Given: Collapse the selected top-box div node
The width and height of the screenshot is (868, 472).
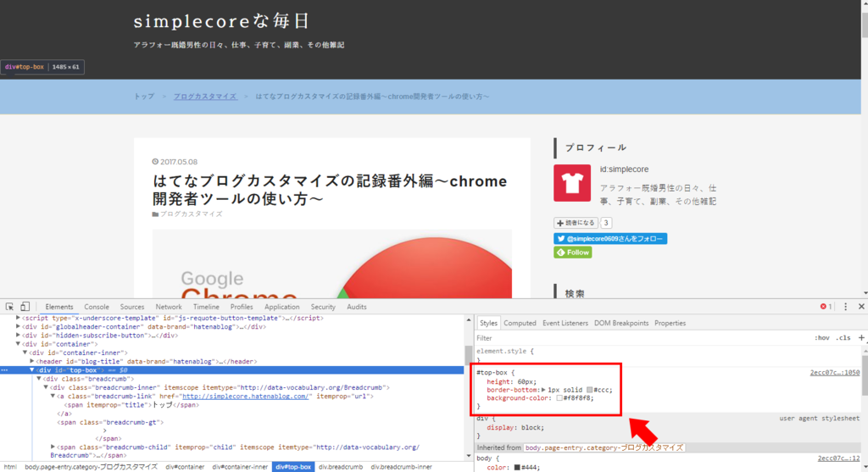Looking at the screenshot, I should coord(31,369).
